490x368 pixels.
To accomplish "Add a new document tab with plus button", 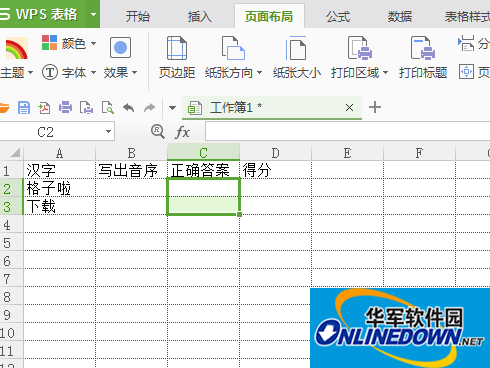I will pyautogui.click(x=375, y=107).
